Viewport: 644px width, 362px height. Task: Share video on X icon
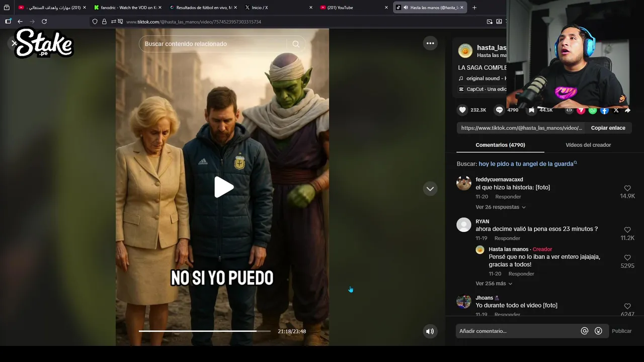(616, 110)
